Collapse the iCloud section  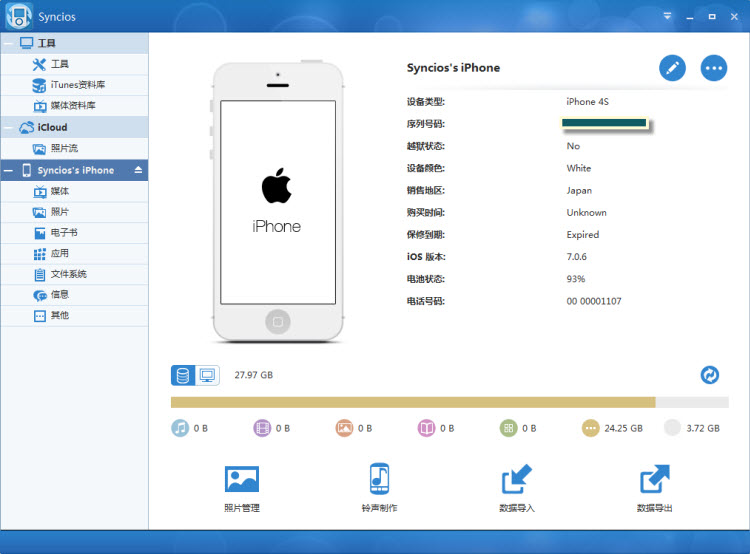tap(8, 128)
